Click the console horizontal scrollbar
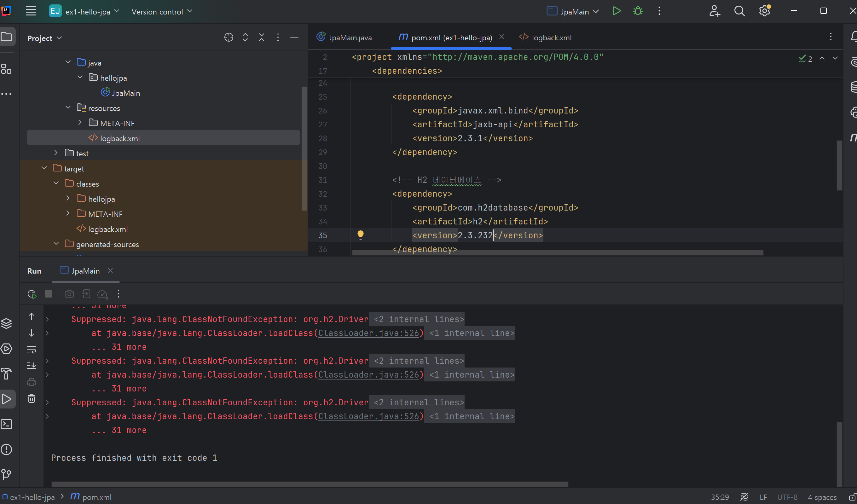Image resolution: width=857 pixels, height=504 pixels. click(310, 484)
